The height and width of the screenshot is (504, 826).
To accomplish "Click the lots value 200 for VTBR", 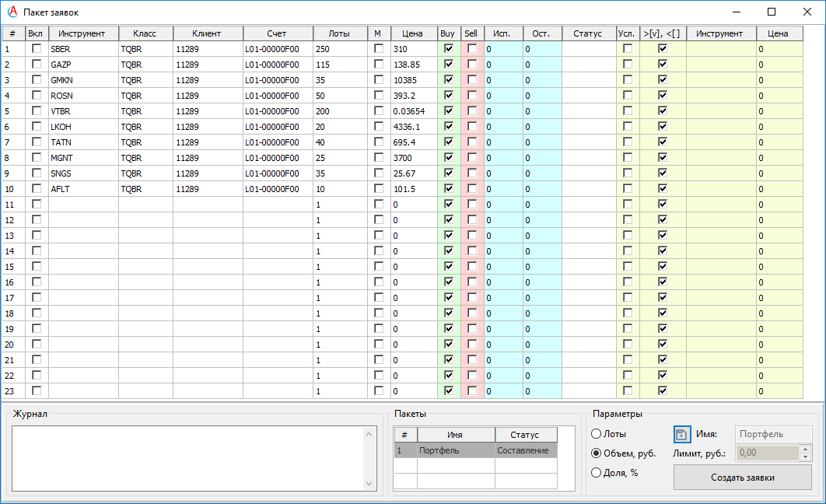I will tap(341, 111).
